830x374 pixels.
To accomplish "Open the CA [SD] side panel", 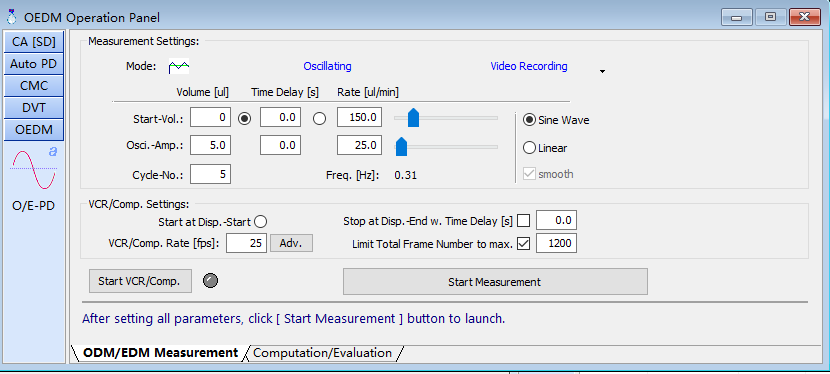I will 34,42.
